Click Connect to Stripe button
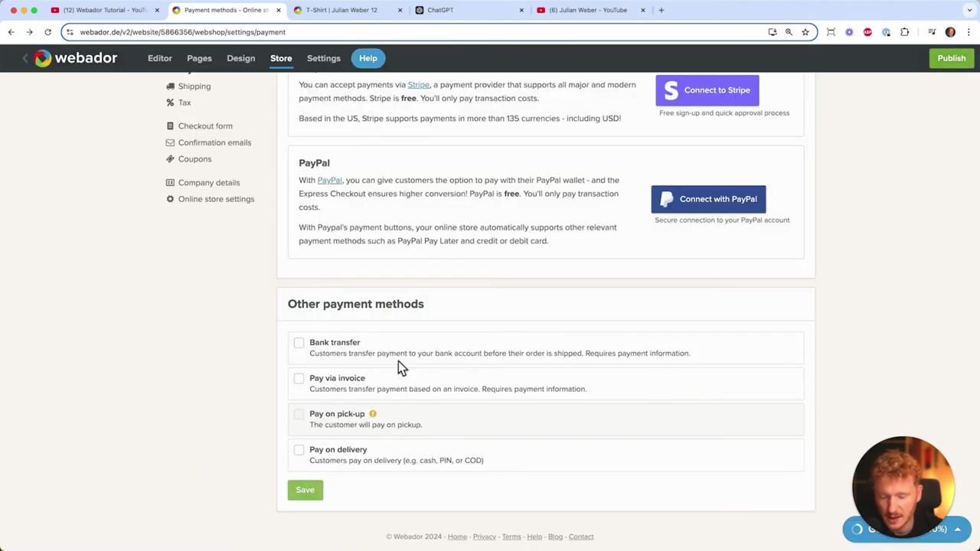The width and height of the screenshot is (980, 551). coord(707,90)
